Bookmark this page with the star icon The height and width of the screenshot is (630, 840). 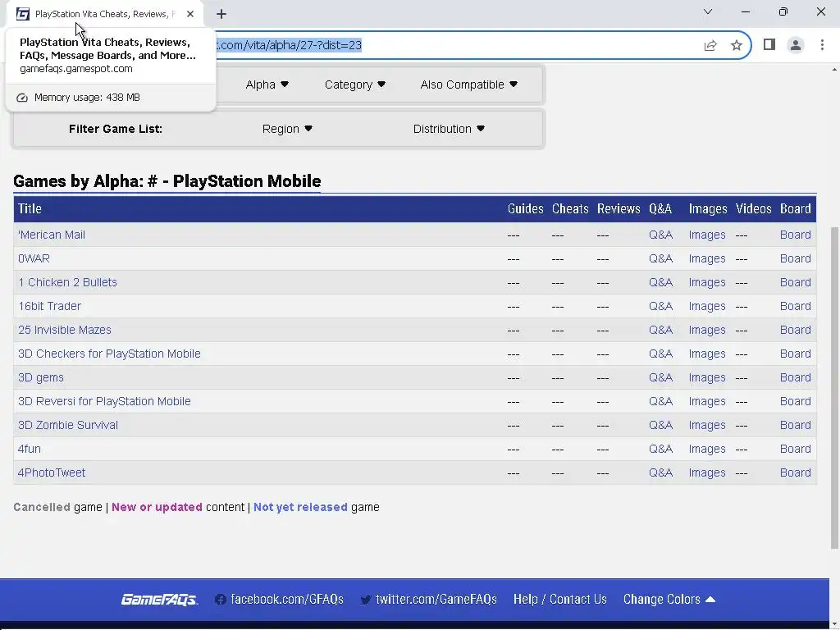tap(737, 46)
